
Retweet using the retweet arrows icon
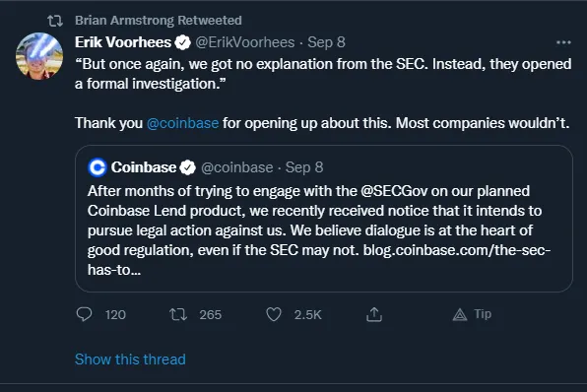pos(178,314)
